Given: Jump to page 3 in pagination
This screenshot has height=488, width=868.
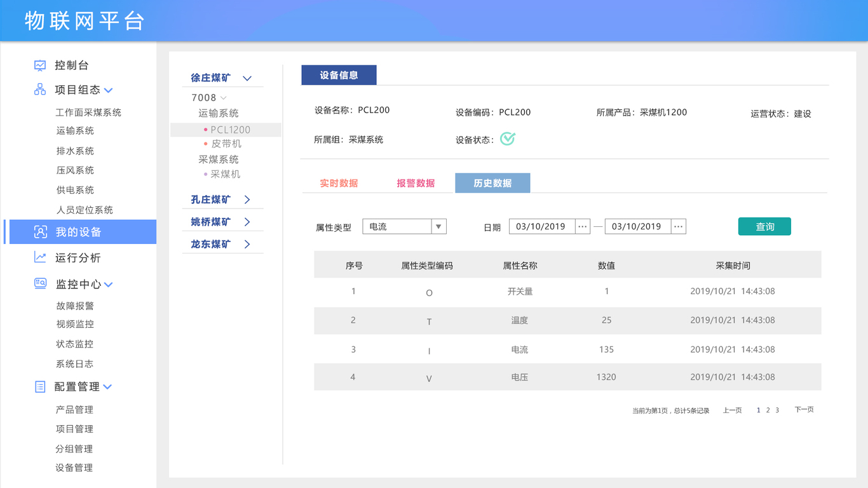Looking at the screenshot, I should tap(777, 410).
